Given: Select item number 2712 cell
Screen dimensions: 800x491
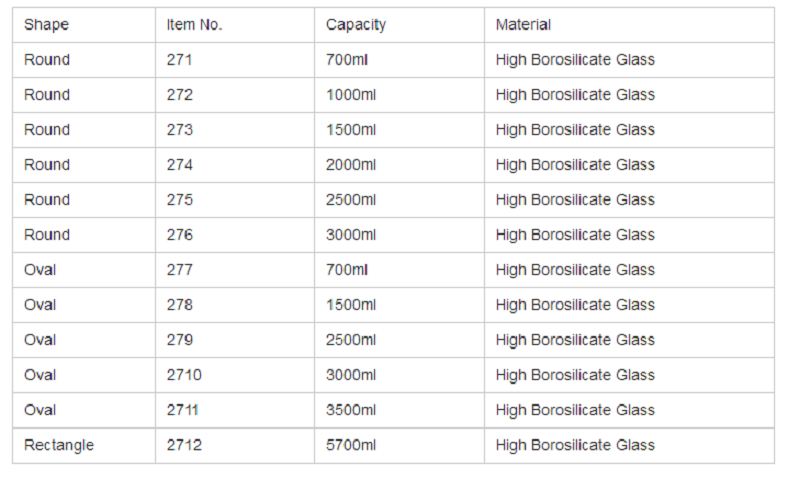Looking at the screenshot, I should [x=184, y=446].
